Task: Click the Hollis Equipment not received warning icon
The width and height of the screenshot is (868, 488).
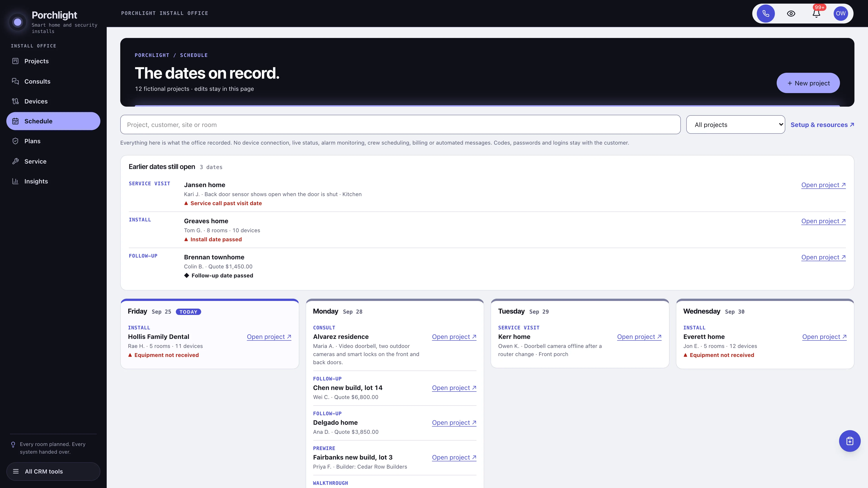Action: click(x=130, y=355)
